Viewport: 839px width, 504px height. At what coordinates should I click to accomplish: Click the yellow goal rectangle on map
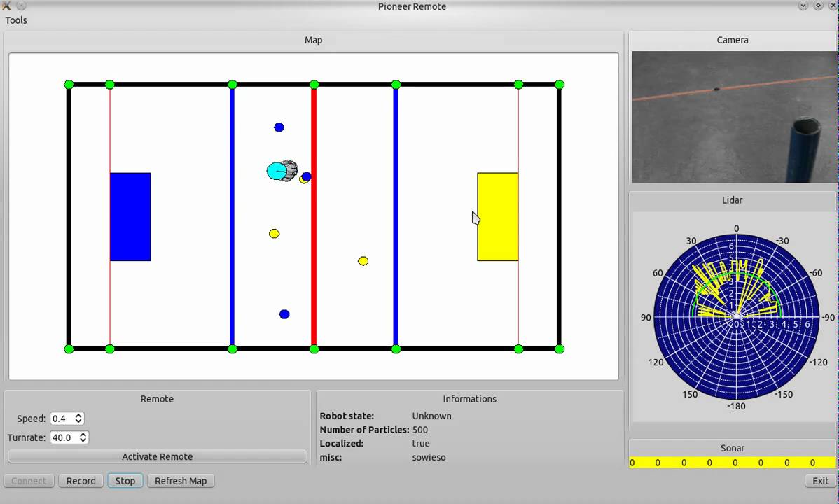click(498, 217)
